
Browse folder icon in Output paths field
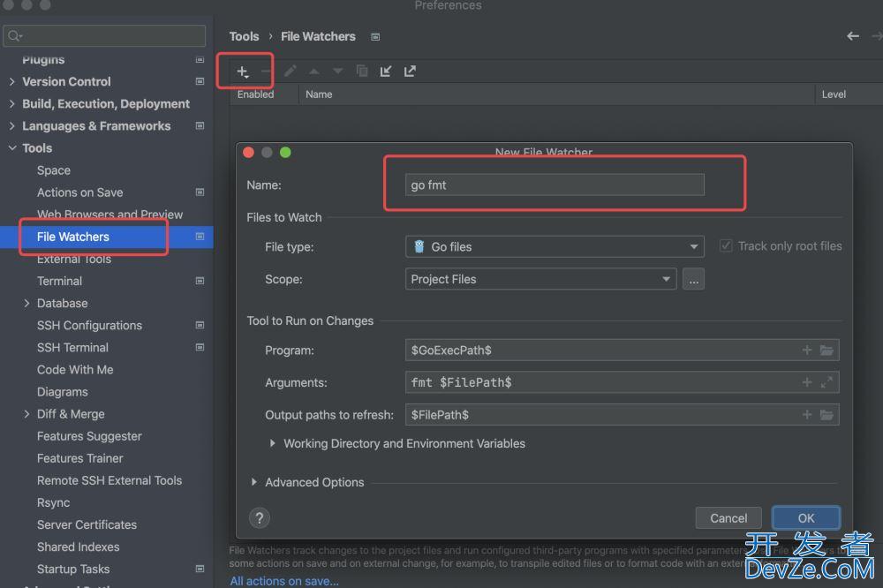click(826, 415)
